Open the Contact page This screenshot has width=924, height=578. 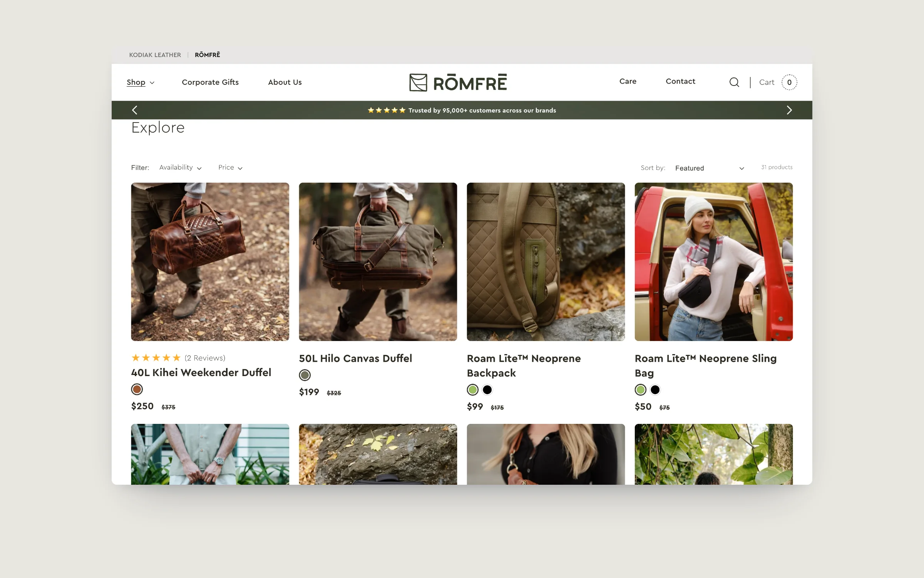coord(680,81)
